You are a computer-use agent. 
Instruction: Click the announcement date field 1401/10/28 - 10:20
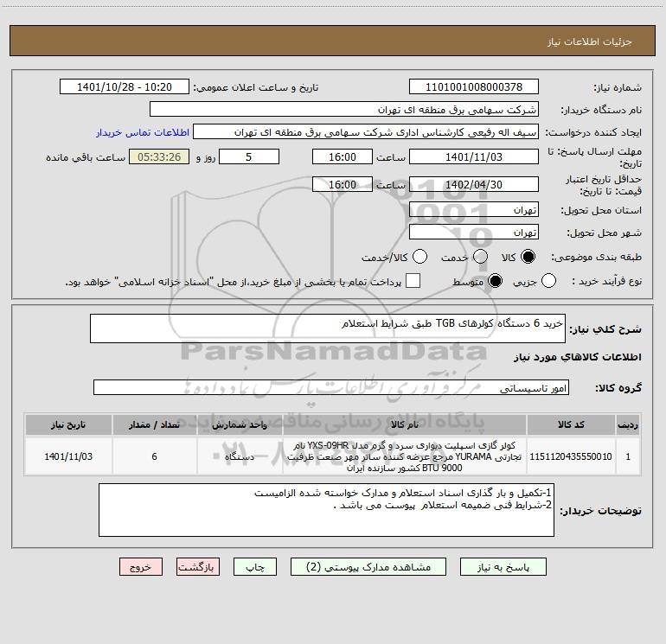tap(125, 87)
